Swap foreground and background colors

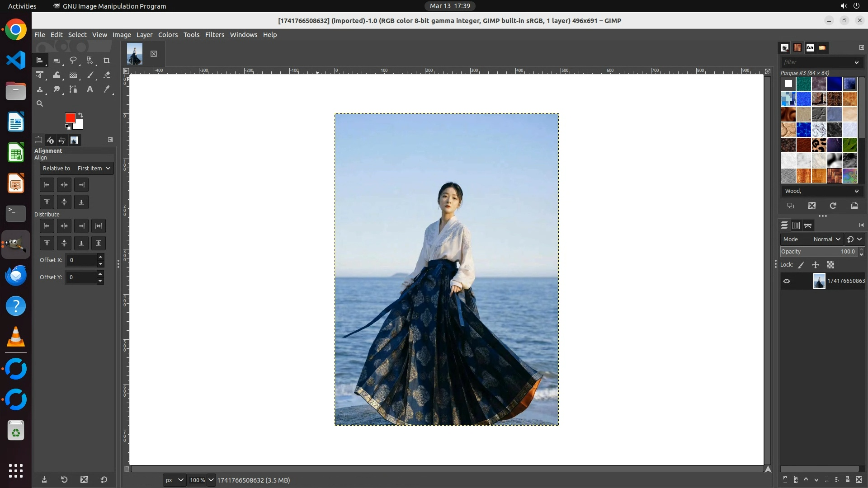(80, 115)
